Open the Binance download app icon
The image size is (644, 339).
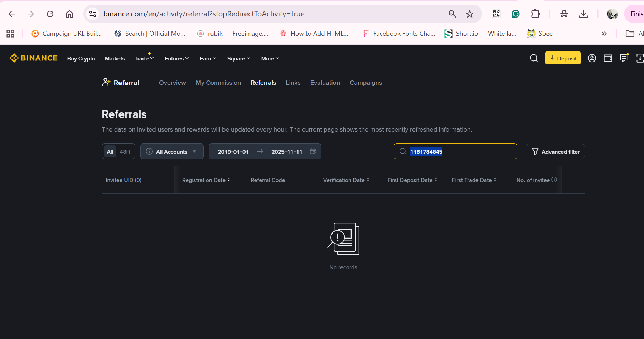coord(640,58)
